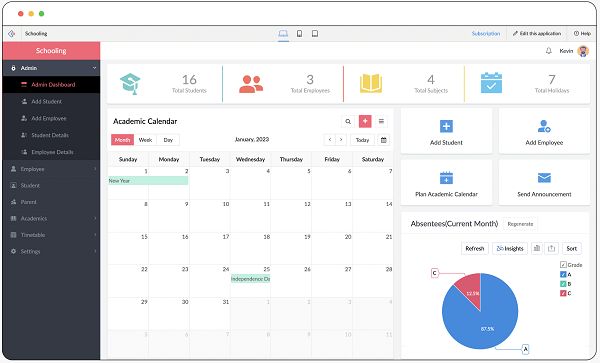Image resolution: width=600 pixels, height=363 pixels.
Task: Click the graduation cap students icon
Action: (130, 84)
